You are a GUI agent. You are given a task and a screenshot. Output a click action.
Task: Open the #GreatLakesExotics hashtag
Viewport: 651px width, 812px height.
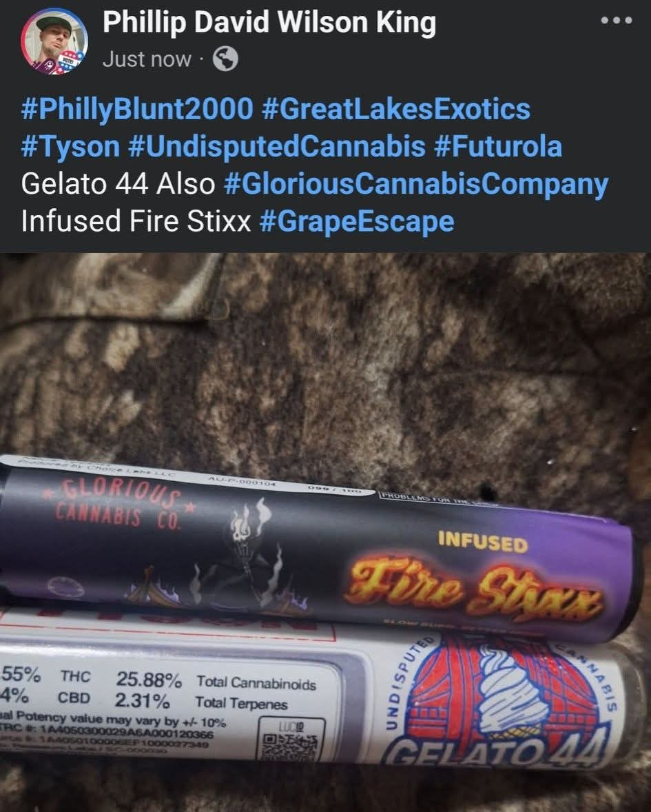396,110
